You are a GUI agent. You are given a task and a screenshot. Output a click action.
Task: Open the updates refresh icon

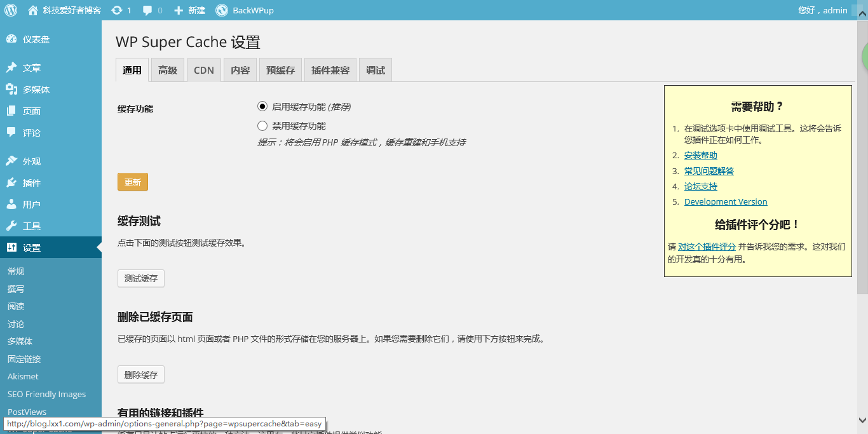[117, 10]
